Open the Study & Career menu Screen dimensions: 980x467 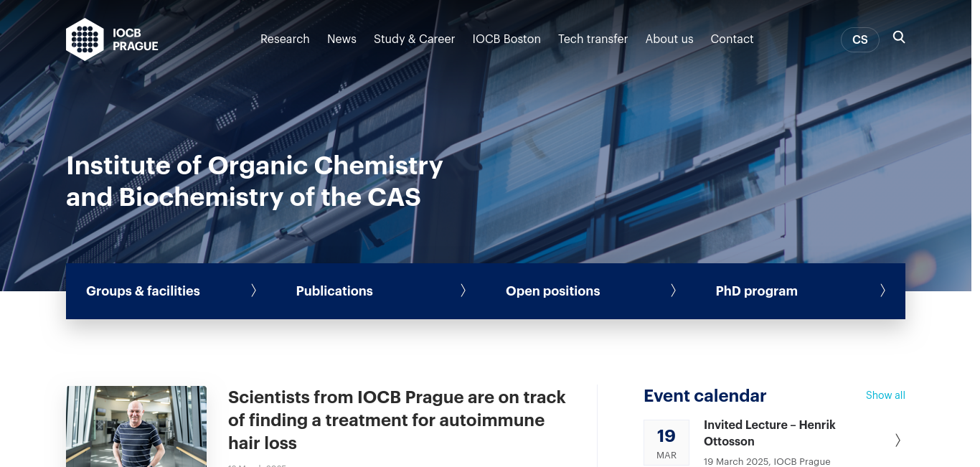tap(414, 39)
